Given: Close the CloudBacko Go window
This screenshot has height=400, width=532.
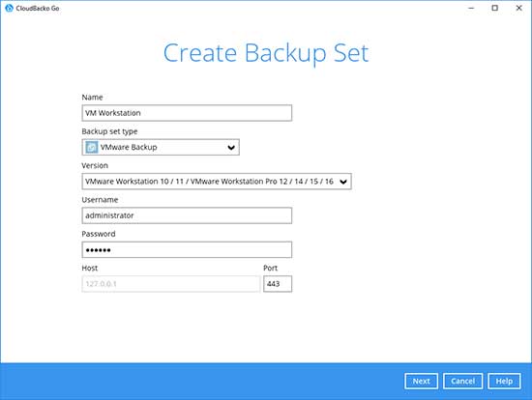Looking at the screenshot, I should point(518,8).
